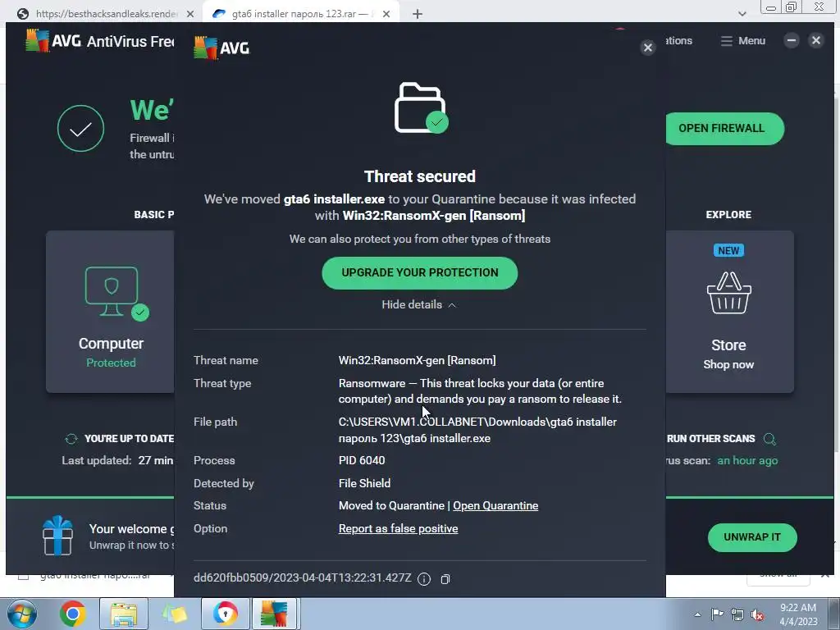
Task: Open Quarantine link in Status row
Action: pos(495,505)
